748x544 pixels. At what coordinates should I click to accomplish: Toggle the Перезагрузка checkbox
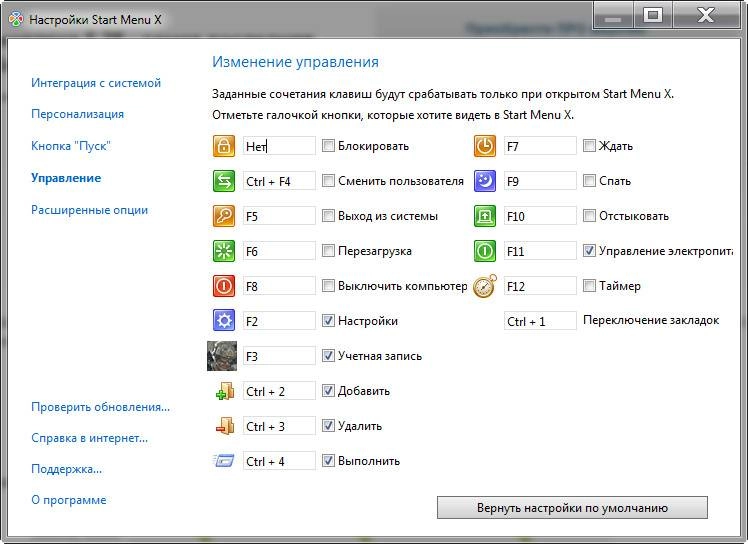328,251
